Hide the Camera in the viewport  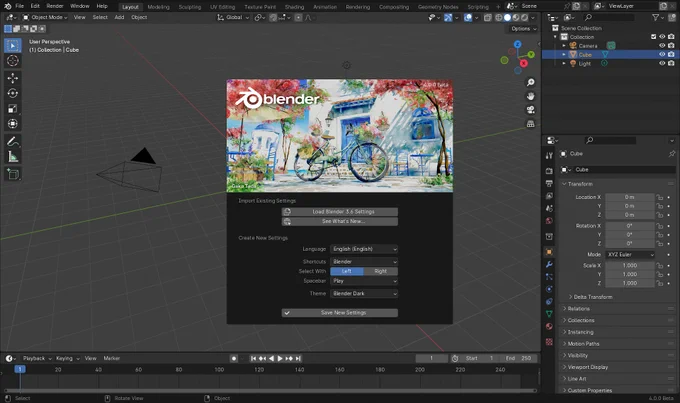click(x=662, y=46)
